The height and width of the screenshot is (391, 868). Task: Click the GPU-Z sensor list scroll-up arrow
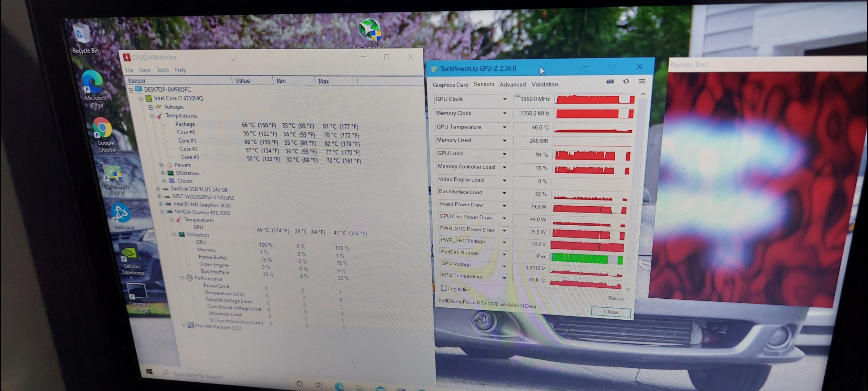pos(643,94)
